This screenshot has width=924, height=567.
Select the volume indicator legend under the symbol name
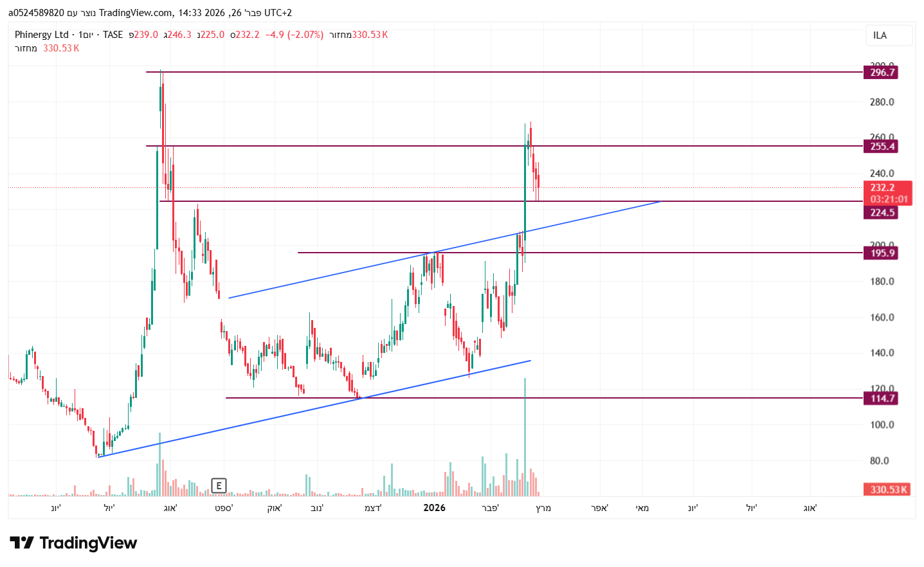[x=47, y=48]
